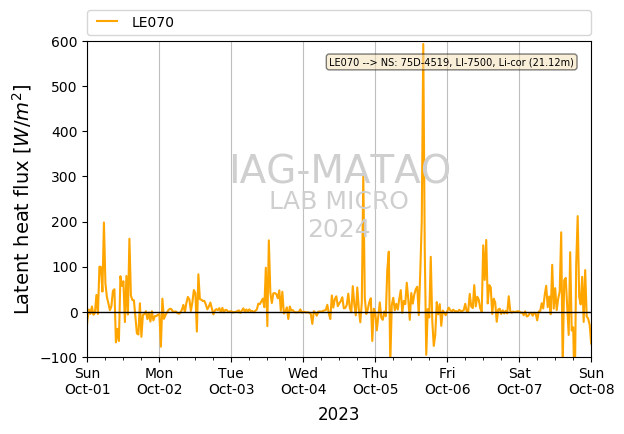The width and height of the screenshot is (624, 434).
Task: Click the orange LE070 legend line sample
Action: 107,21
